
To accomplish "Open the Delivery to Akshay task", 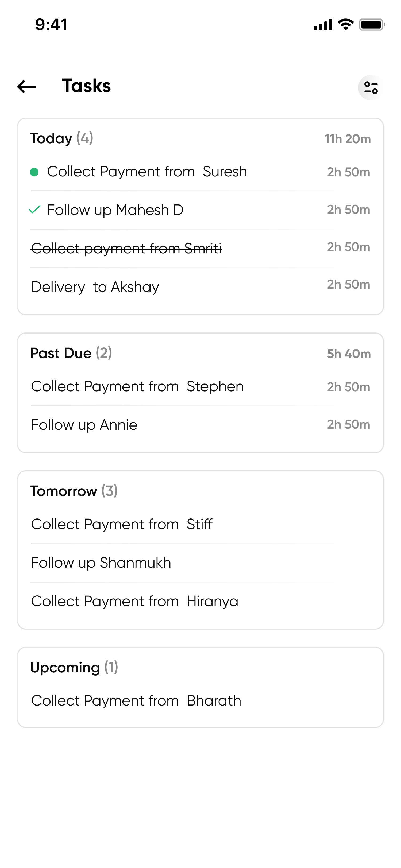I will click(95, 287).
